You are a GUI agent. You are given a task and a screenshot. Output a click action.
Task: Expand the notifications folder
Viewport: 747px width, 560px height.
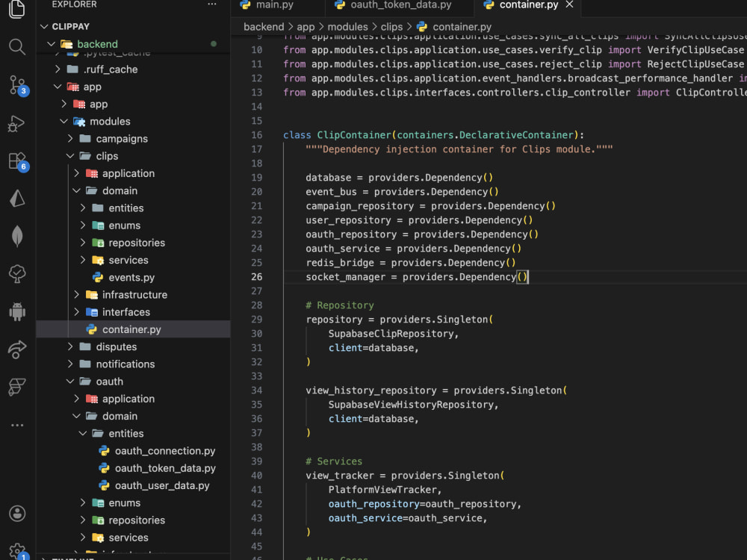70,364
